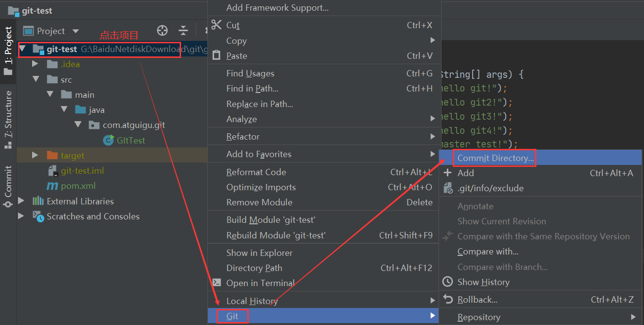The image size is (644, 325).
Task: Choose Add Framework Support...
Action: click(324, 8)
